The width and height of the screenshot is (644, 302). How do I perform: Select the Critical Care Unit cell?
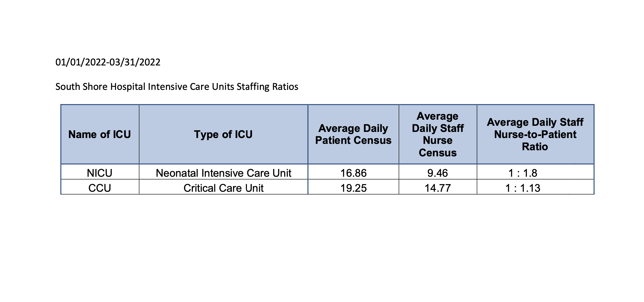click(223, 188)
